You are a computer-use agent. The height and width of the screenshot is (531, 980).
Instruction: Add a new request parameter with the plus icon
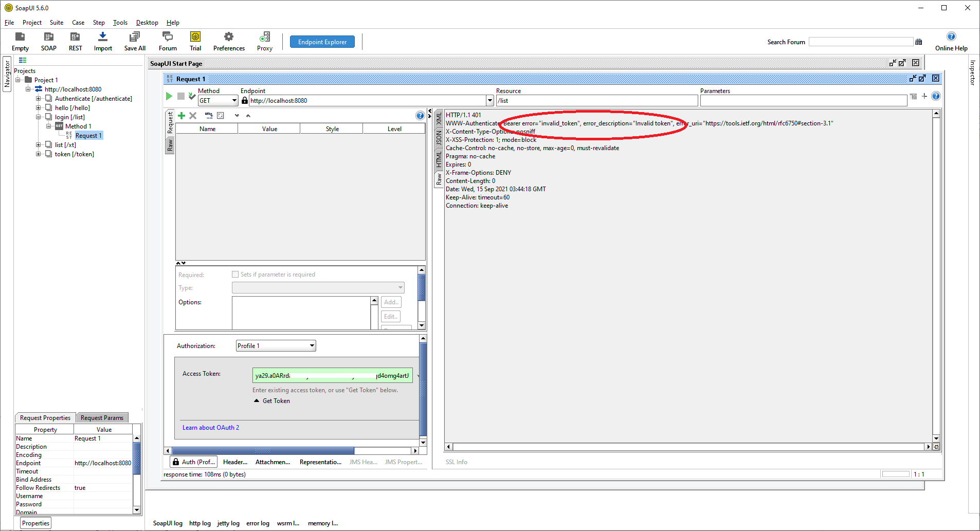181,115
